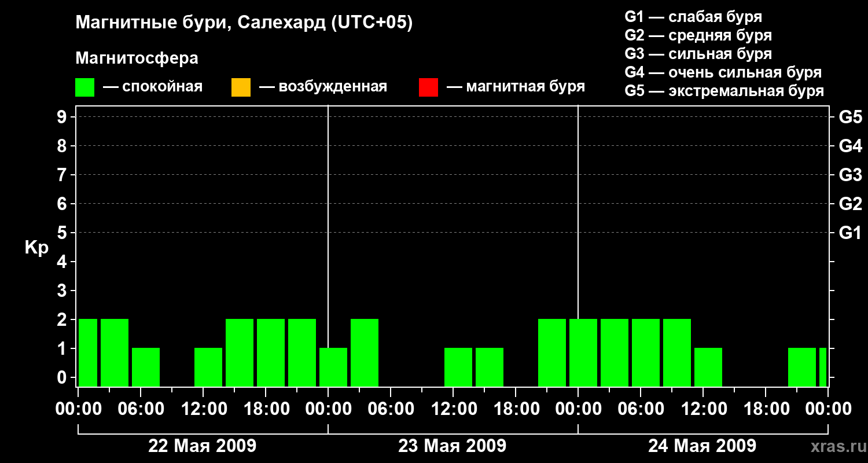
Task: Click the date label '23 Мая 2009'
Action: (453, 446)
